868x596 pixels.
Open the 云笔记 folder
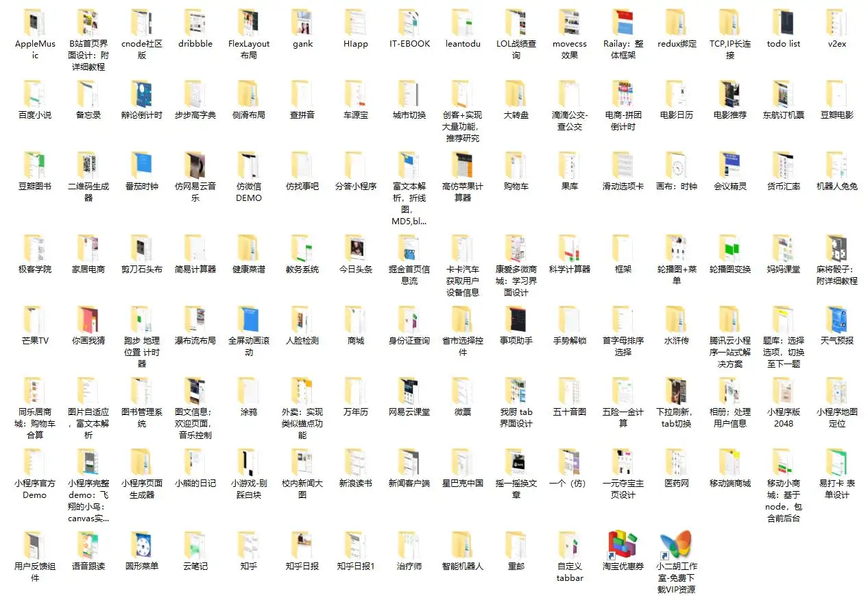pos(195,545)
